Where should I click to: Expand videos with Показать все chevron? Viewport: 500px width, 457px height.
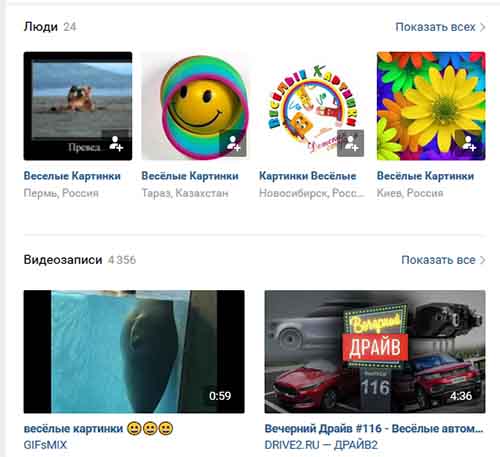coord(482,260)
